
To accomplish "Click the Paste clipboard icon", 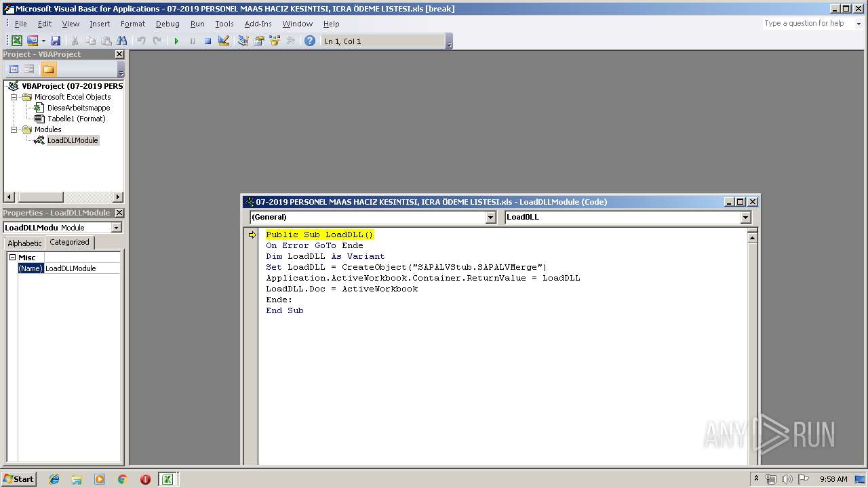I will pos(106,41).
